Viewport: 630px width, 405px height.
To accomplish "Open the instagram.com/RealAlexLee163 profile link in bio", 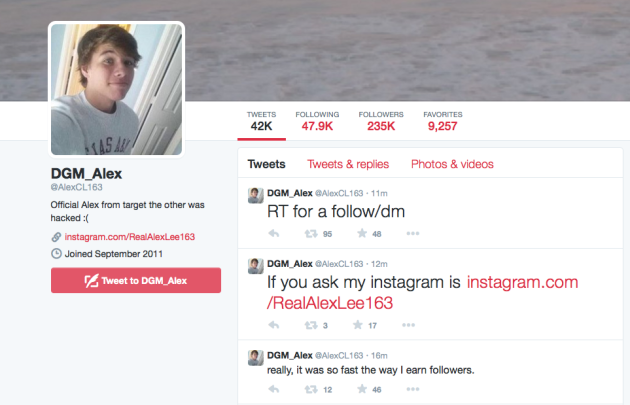I will tap(130, 237).
